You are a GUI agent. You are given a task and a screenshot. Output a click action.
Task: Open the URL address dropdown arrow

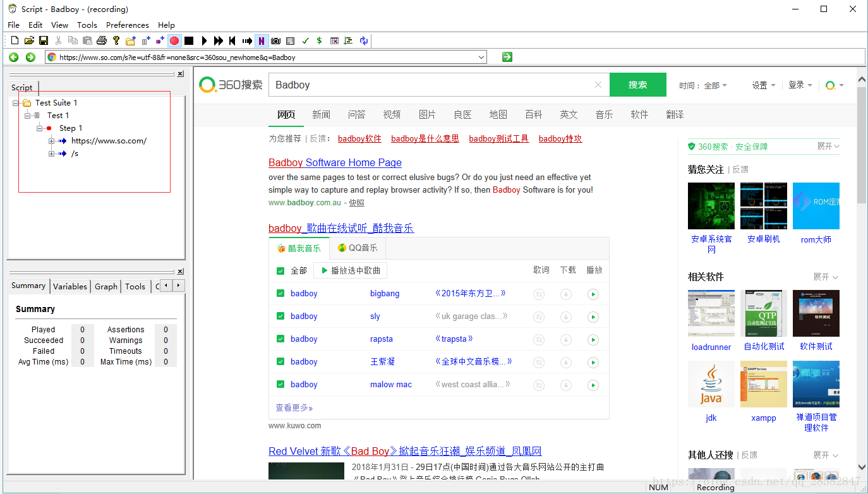(481, 57)
